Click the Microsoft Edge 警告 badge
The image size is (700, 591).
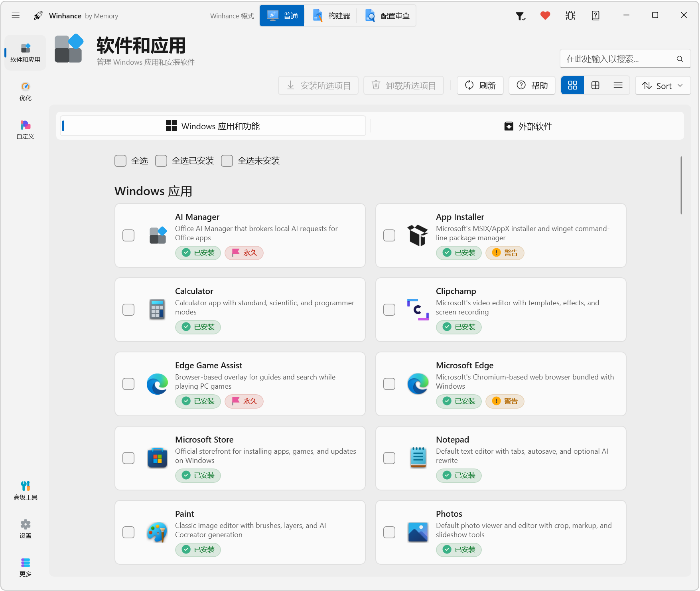(x=505, y=401)
